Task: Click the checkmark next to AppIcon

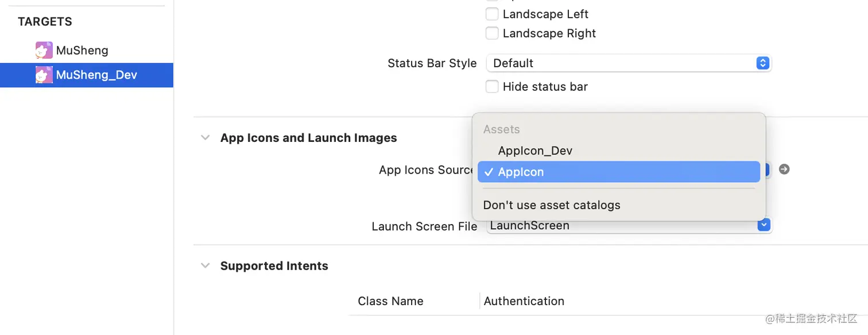Action: point(488,172)
